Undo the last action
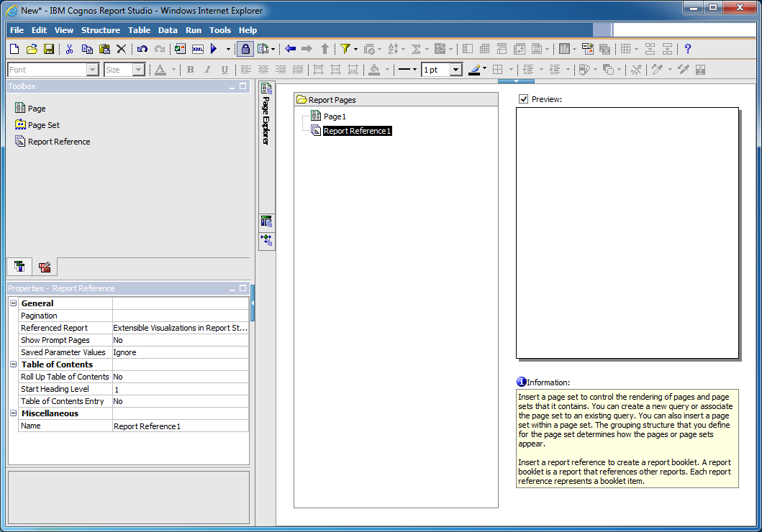This screenshot has width=762, height=532. [x=142, y=49]
